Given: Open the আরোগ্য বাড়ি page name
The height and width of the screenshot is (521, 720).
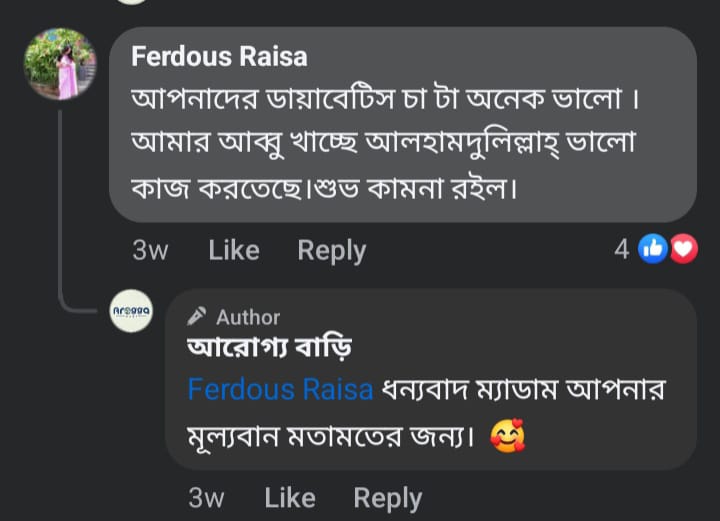Looking at the screenshot, I should (270, 349).
